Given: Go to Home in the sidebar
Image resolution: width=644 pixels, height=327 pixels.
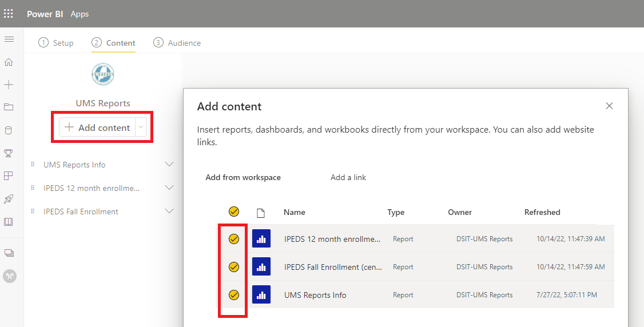Looking at the screenshot, I should 9,62.
